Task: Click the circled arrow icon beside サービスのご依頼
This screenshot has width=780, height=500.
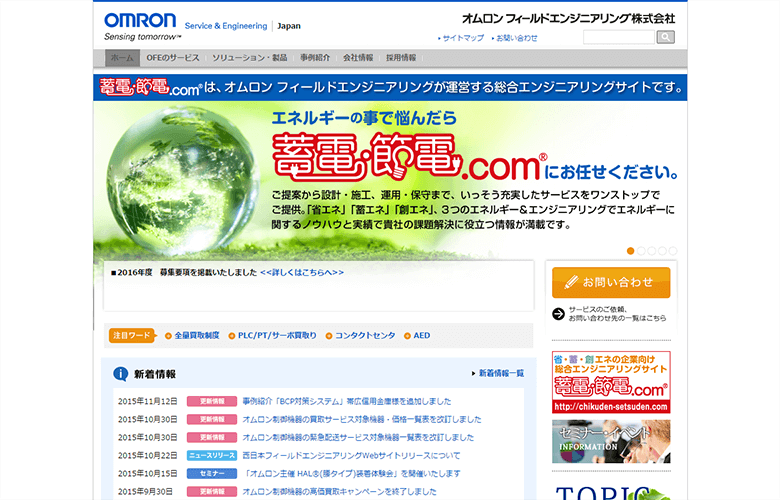Action: [558, 314]
